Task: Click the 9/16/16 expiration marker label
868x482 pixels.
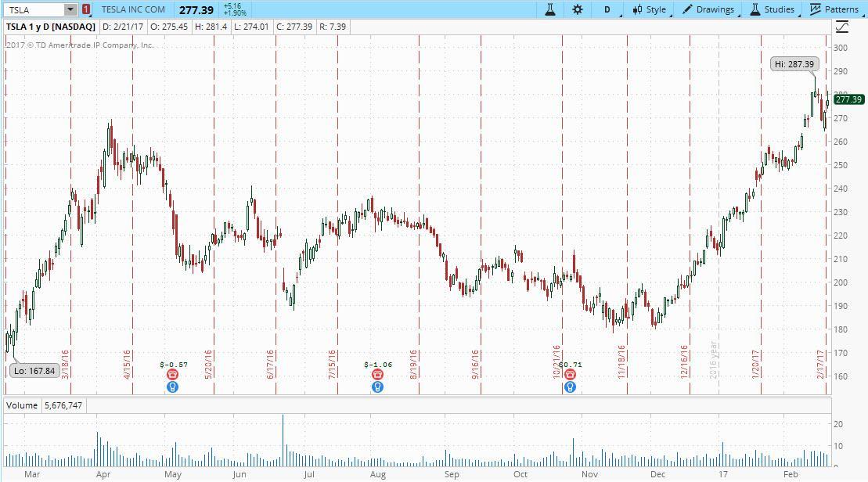Action: click(475, 364)
